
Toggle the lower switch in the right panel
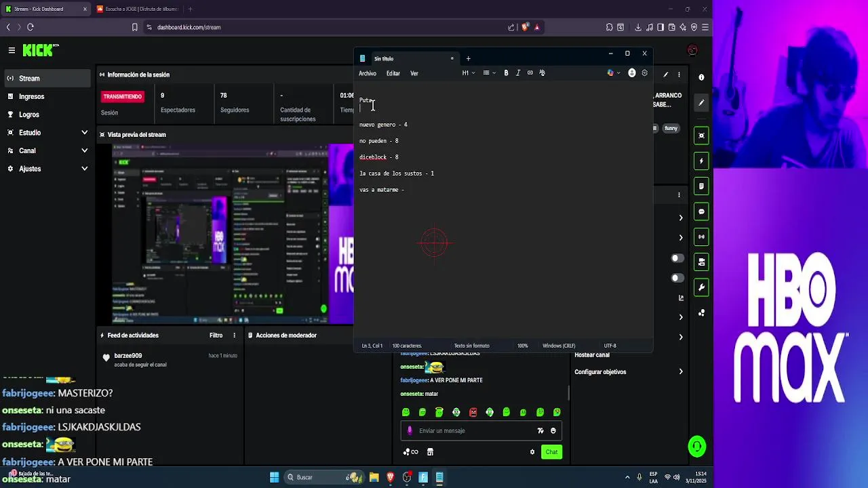677,278
